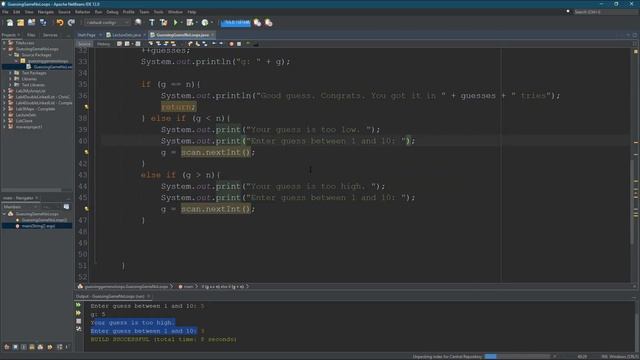Click the settings icon in the Output panel sidebar

tap(78, 329)
